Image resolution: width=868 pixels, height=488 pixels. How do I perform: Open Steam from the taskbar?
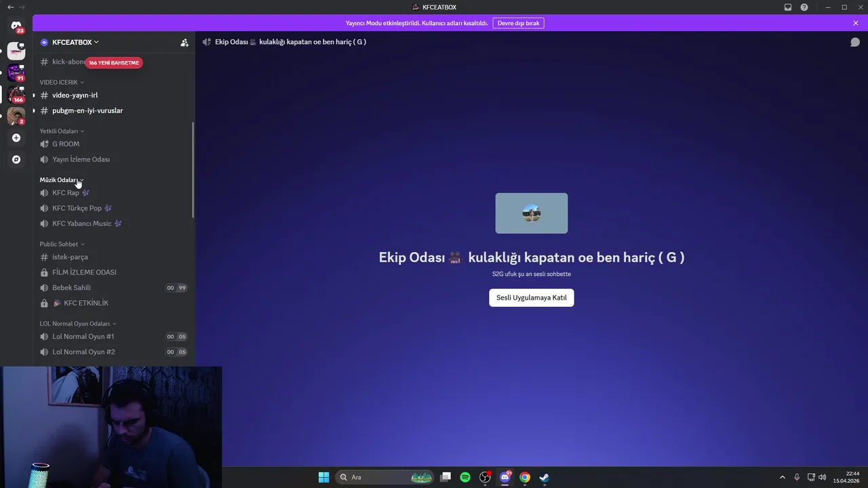pyautogui.click(x=544, y=477)
